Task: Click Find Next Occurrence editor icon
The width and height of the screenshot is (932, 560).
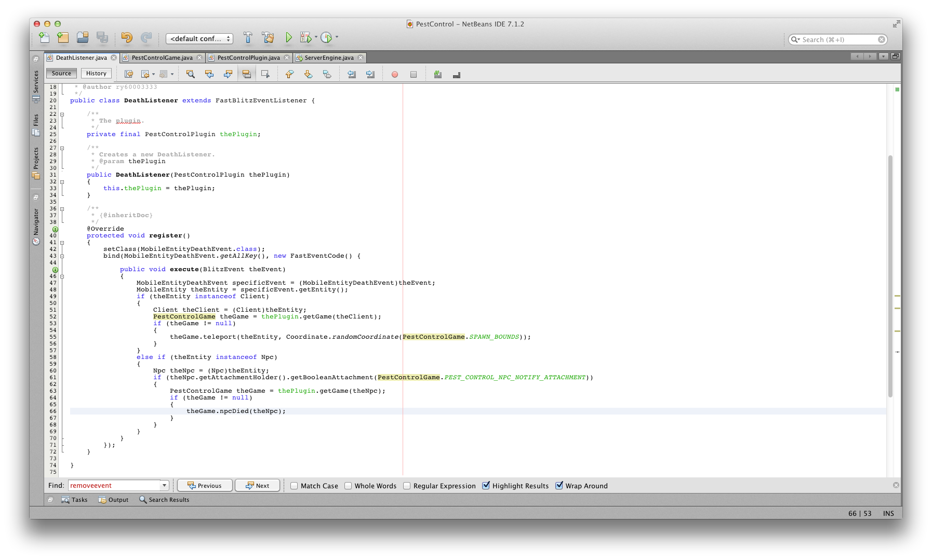Action: point(228,74)
